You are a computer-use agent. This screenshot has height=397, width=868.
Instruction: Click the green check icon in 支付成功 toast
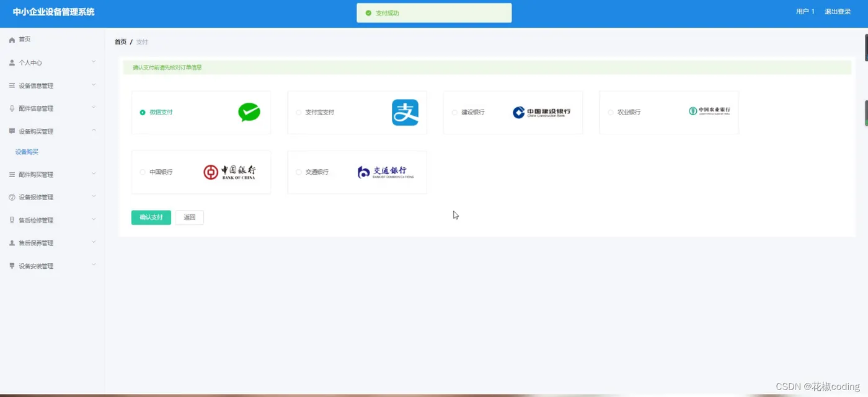pos(368,13)
